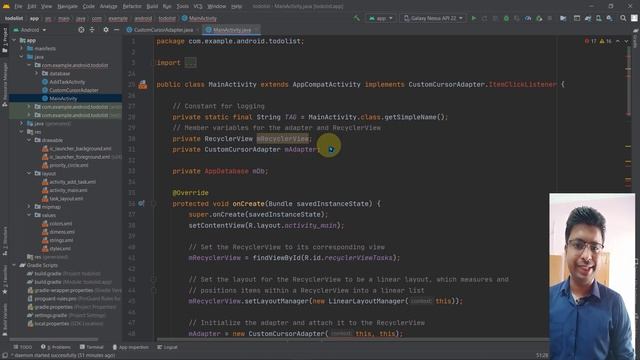This screenshot has width=640, height=360.
Task: Open the Refactor menu
Action: [132, 6]
